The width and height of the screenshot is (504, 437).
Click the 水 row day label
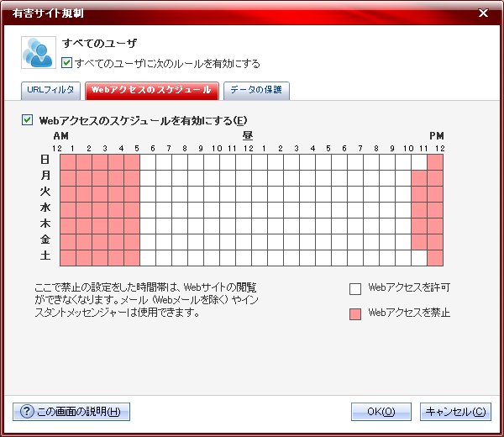point(45,208)
